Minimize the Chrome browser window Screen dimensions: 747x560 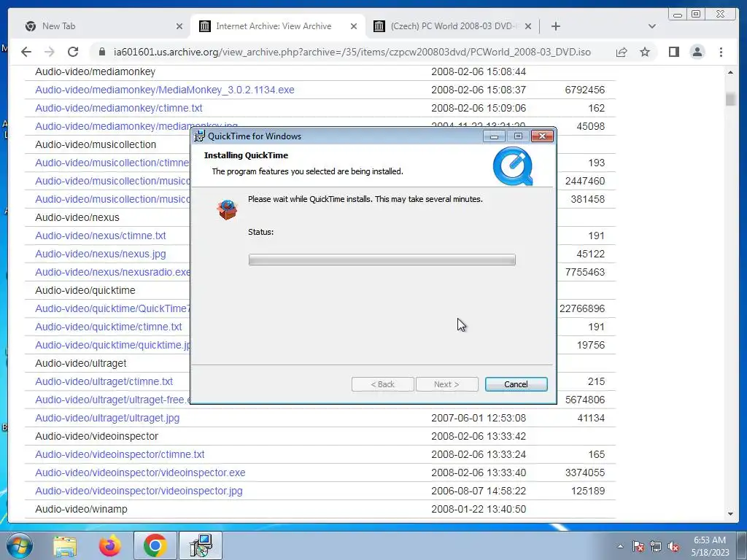[677, 15]
